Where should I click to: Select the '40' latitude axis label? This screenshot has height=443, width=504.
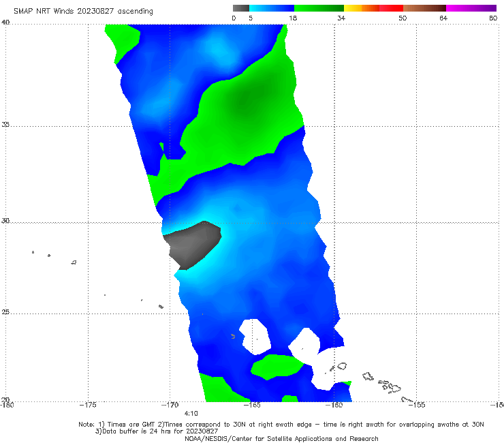[x=5, y=22]
